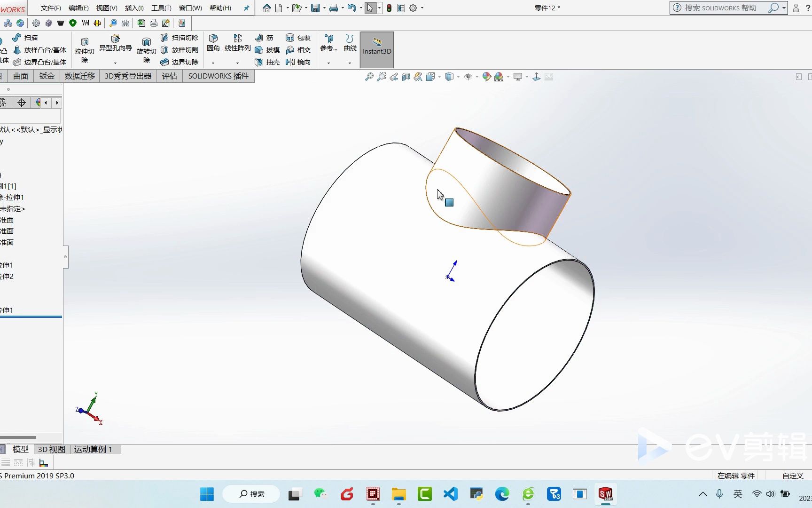The image size is (812, 508).
Task: Expand the Curves (曲线) dropdown
Action: coord(350,63)
